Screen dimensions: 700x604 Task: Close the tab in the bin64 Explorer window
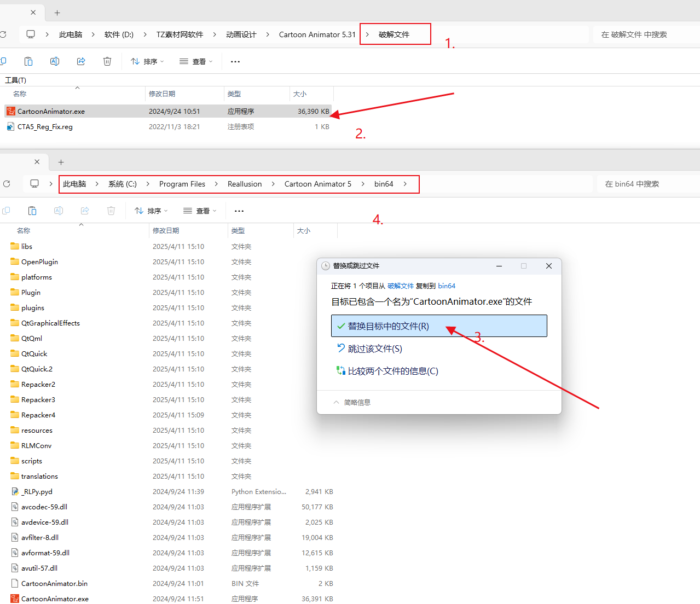click(x=37, y=162)
